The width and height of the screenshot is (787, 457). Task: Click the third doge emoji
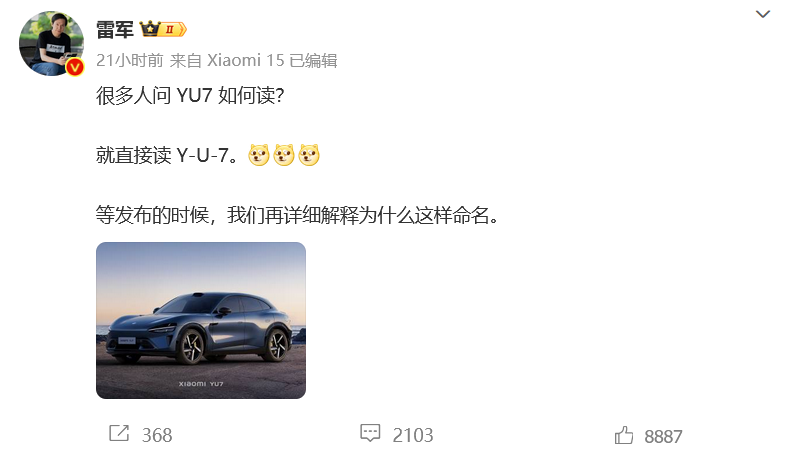pyautogui.click(x=309, y=155)
